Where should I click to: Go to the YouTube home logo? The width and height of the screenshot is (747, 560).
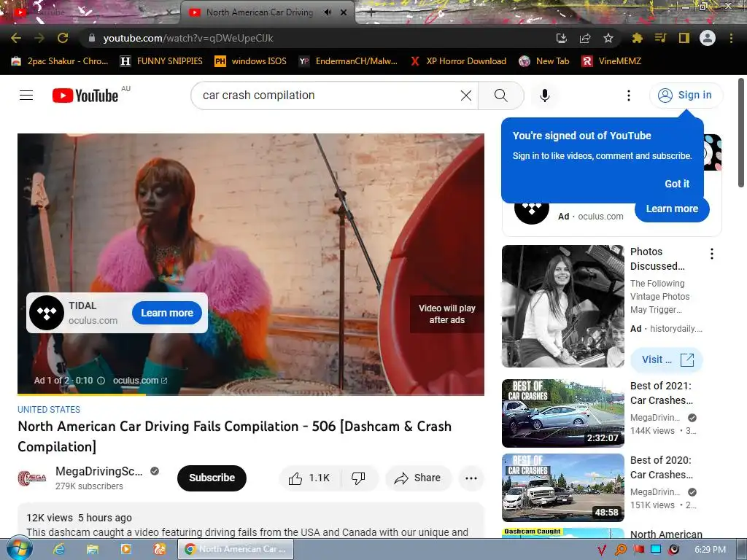[x=85, y=96]
